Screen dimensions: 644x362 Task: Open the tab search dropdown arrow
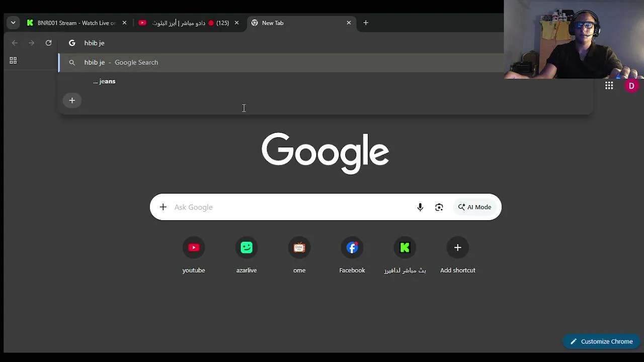(x=13, y=23)
